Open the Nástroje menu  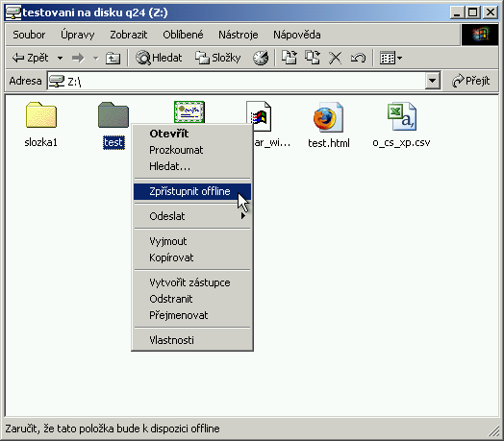(239, 35)
